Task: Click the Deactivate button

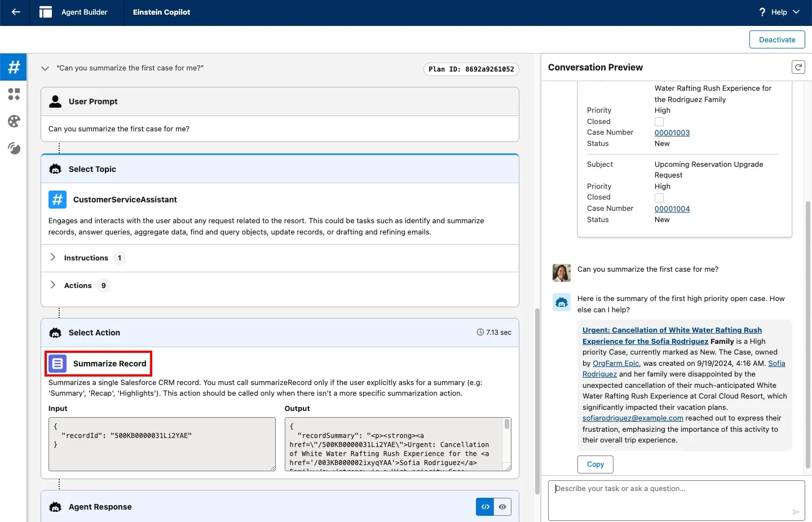Action: click(x=776, y=39)
